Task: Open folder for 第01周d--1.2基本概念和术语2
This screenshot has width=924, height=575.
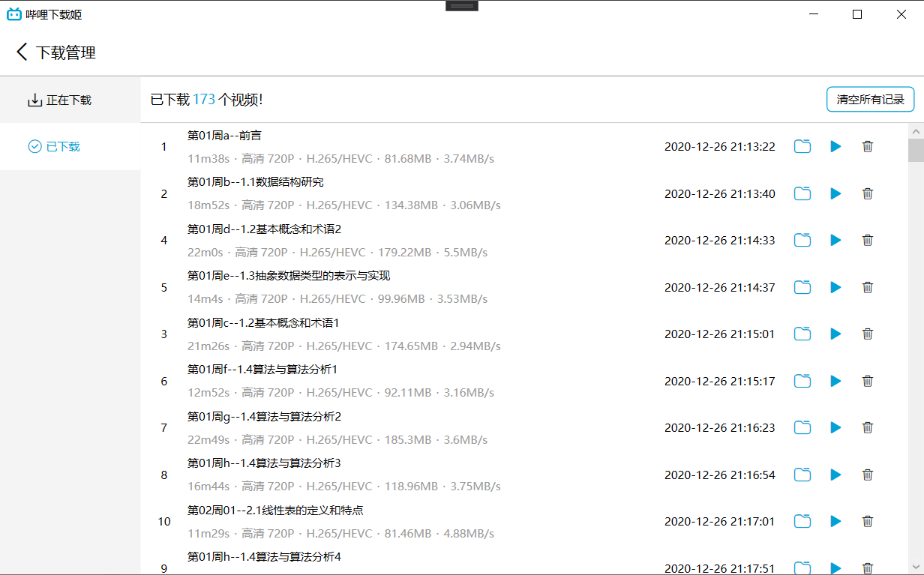Action: 802,240
